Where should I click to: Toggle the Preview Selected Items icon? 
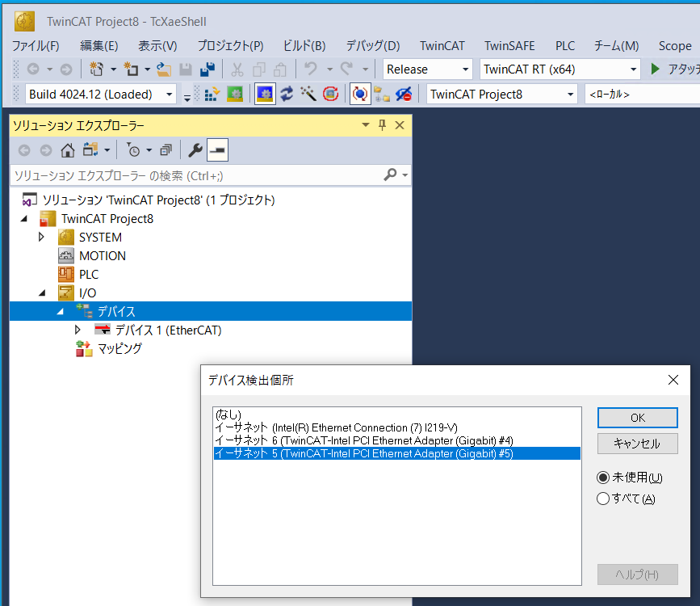click(x=217, y=150)
